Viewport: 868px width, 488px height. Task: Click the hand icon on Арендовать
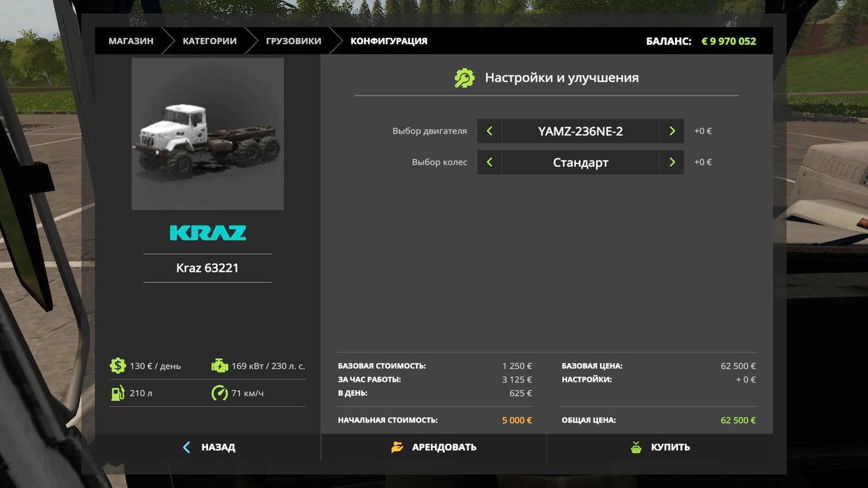click(x=397, y=448)
